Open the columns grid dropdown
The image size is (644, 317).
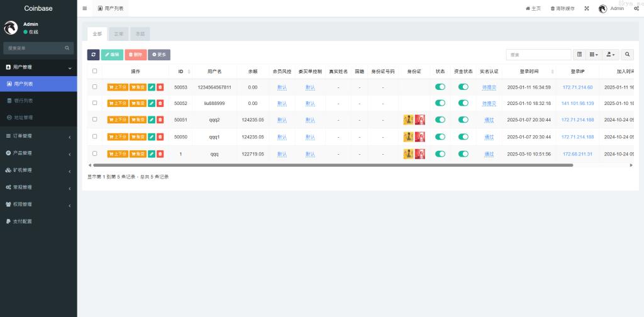click(594, 55)
